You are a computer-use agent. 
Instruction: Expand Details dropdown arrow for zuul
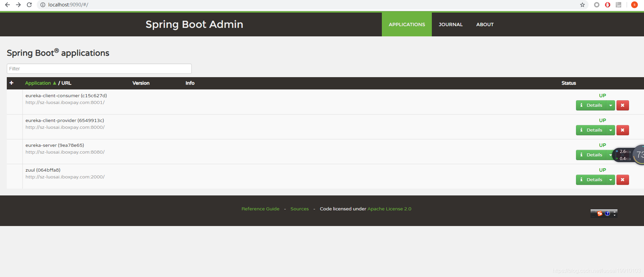pyautogui.click(x=611, y=180)
